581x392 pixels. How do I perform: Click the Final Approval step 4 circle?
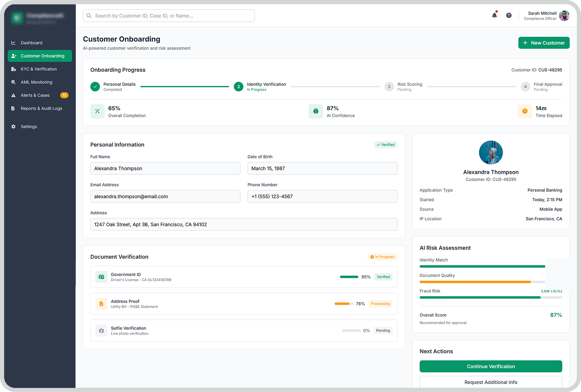point(525,87)
